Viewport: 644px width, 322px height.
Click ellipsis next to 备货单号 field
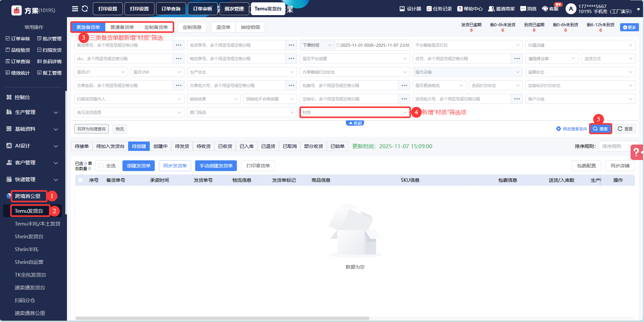click(179, 45)
